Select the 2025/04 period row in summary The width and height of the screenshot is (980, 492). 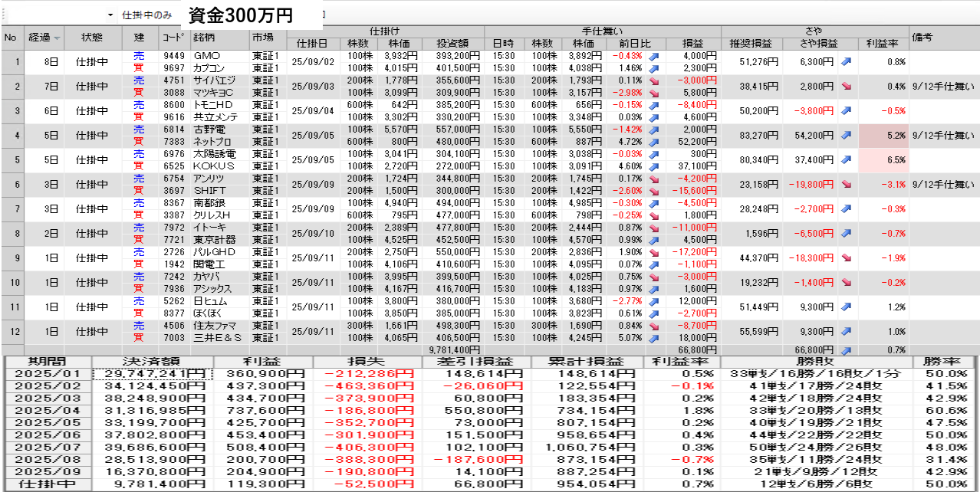click(46, 410)
